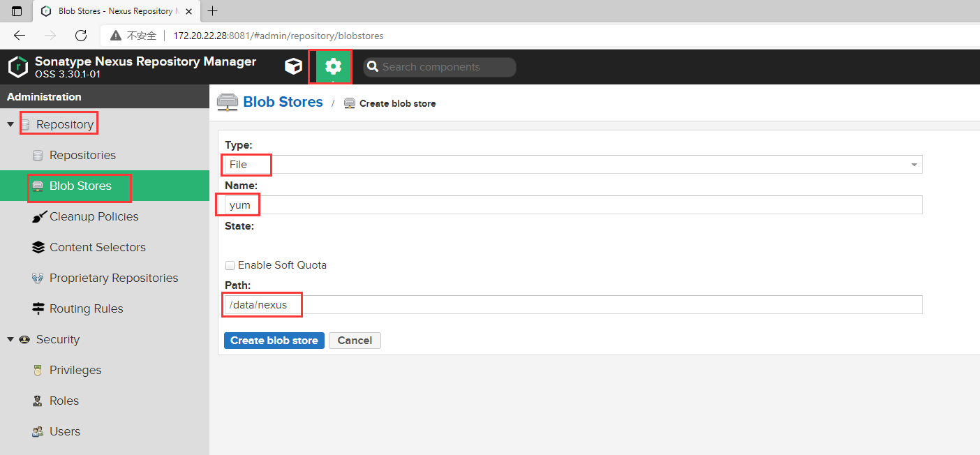
Task: Click the Cancel button
Action: pyautogui.click(x=355, y=341)
